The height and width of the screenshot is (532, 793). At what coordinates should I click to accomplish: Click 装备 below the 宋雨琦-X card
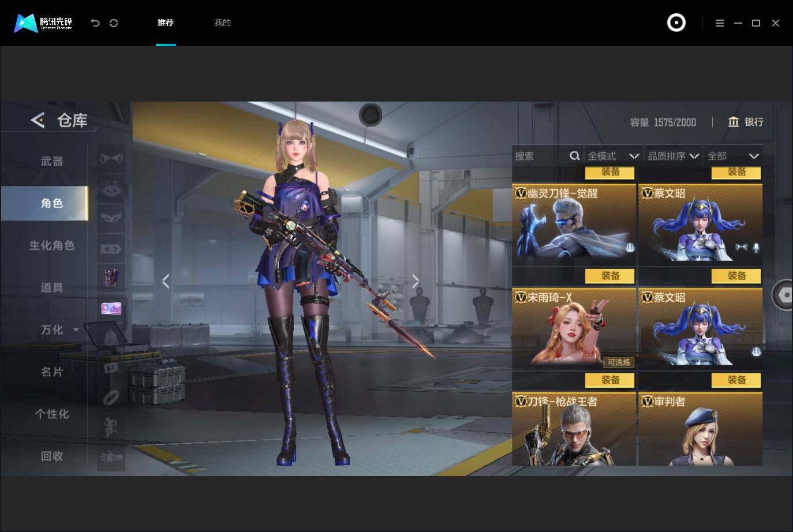point(610,380)
